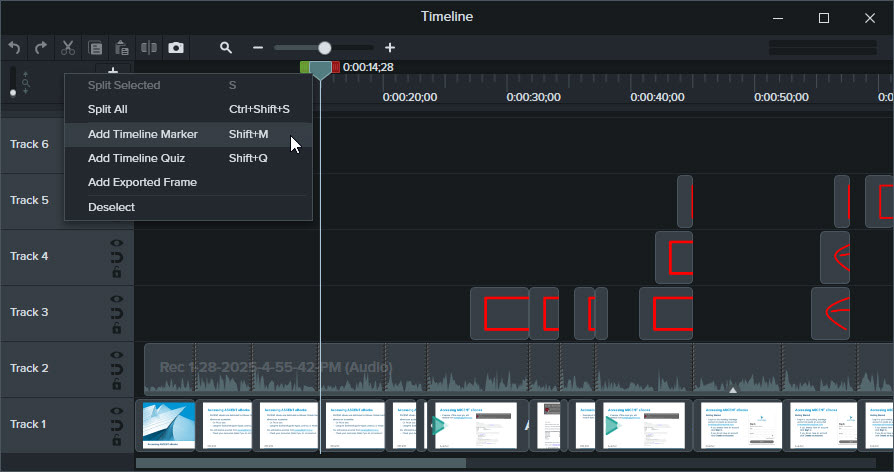Undo the last timeline action
Screen dimensions: 894x472
point(14,48)
